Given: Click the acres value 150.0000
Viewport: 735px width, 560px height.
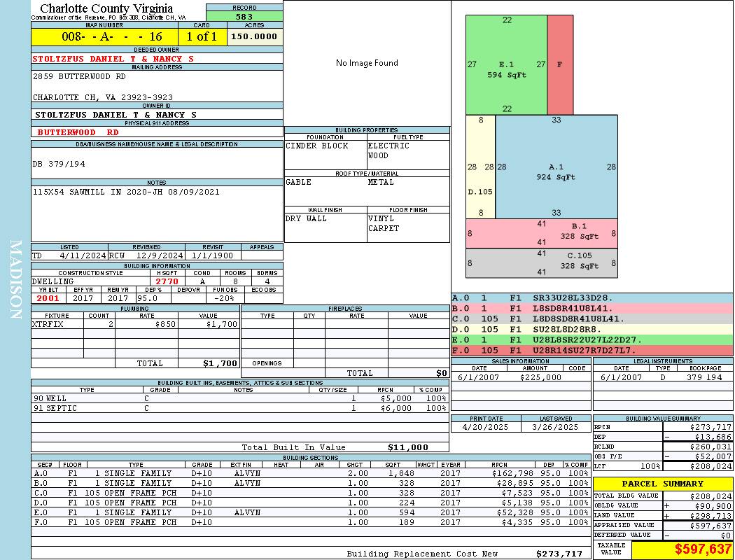Looking at the screenshot, I should tap(254, 36).
